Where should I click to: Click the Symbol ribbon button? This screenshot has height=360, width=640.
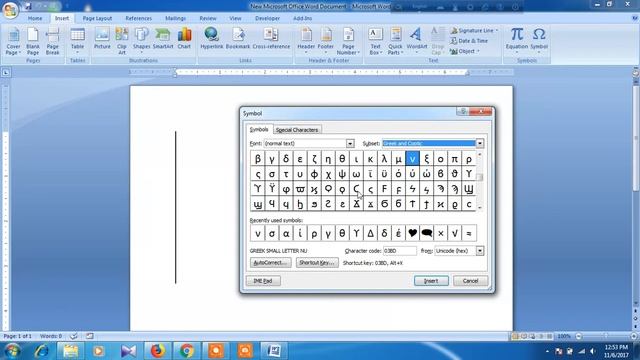pos(539,41)
